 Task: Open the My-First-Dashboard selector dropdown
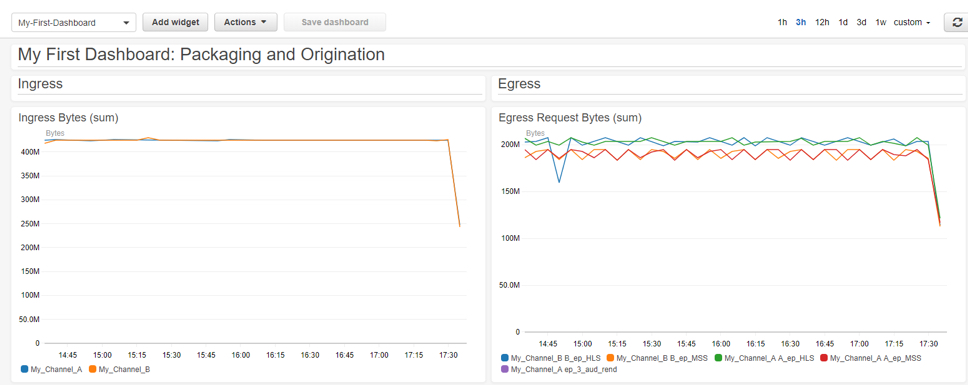(x=73, y=22)
